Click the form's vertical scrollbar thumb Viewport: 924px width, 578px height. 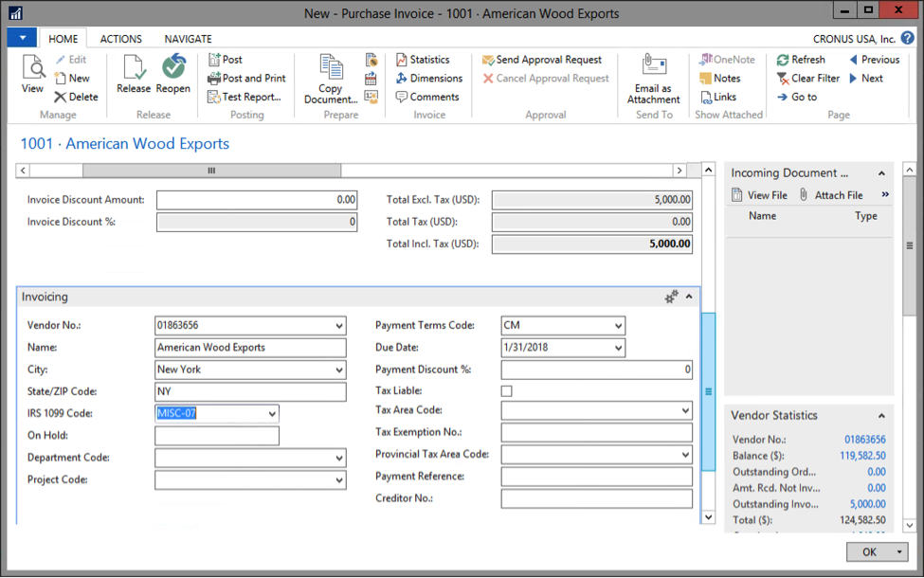(x=708, y=391)
